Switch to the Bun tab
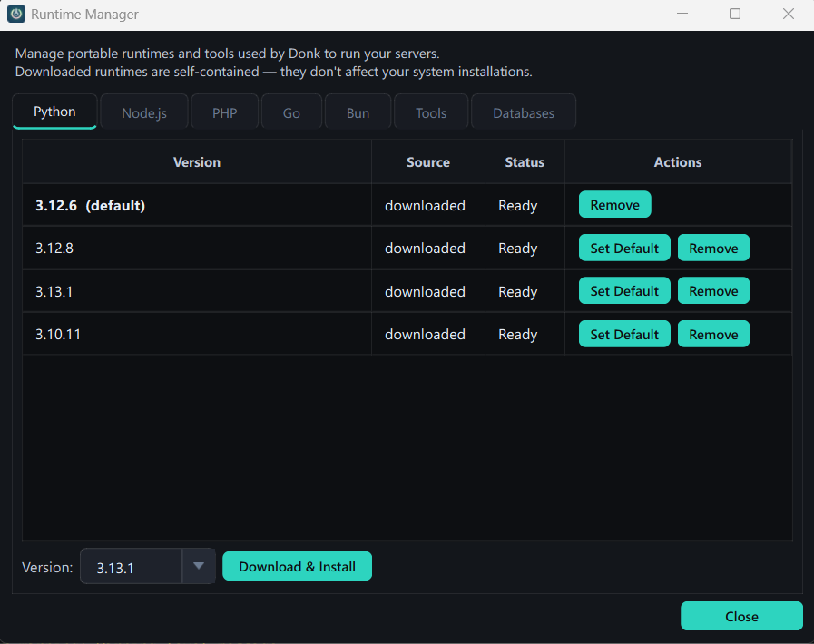 coord(358,112)
